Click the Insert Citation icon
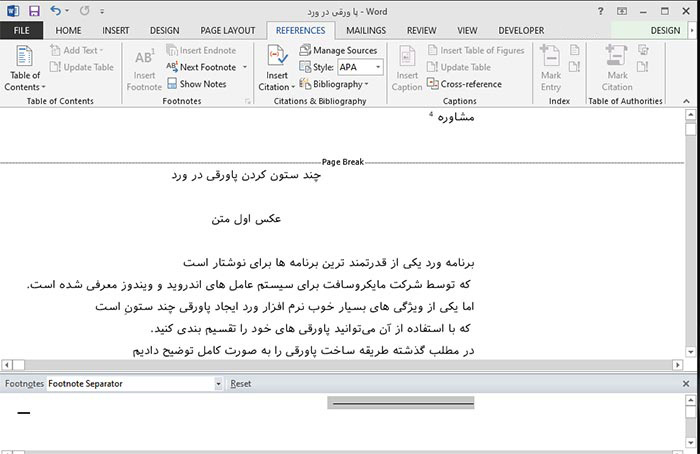 (276, 70)
